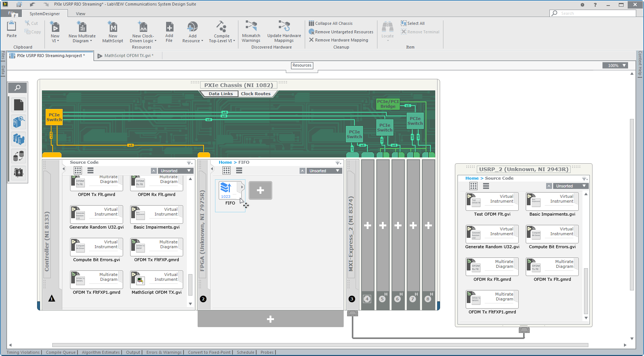Click the Add Resource icon
Image resolution: width=644 pixels, height=356 pixels.
[x=192, y=27]
